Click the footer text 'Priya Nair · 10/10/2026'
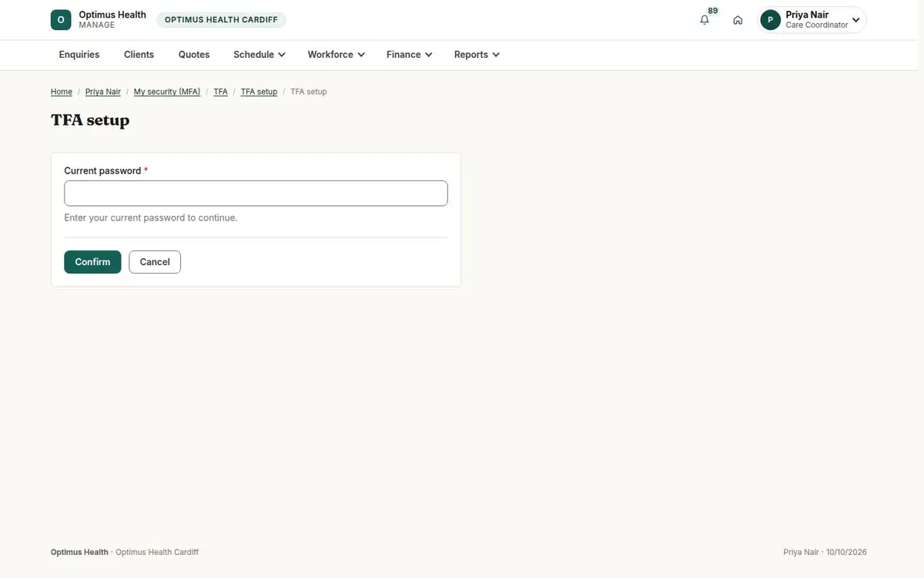Screen dimensions: 924x578 coord(825,553)
